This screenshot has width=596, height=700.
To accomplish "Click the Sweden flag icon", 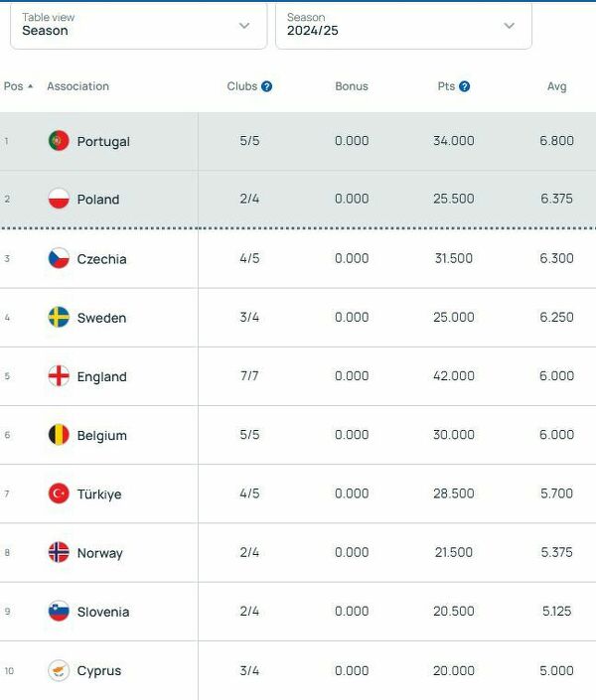I will (59, 318).
